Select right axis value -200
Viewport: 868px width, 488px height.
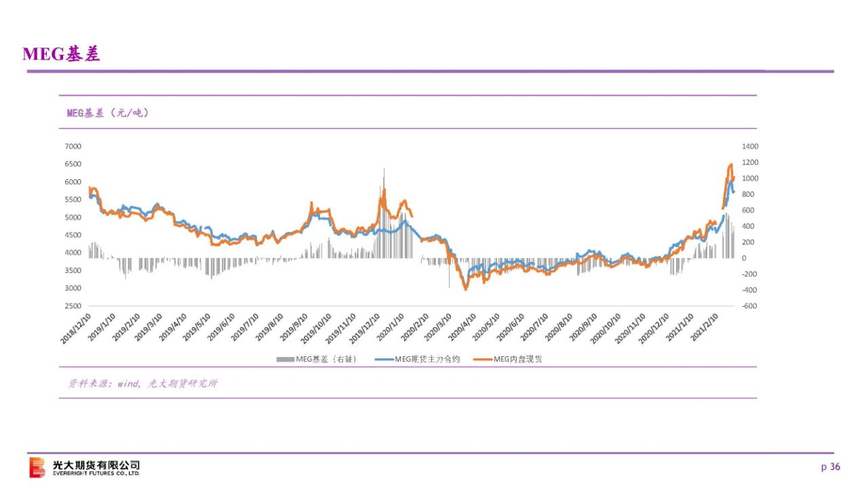point(749,274)
